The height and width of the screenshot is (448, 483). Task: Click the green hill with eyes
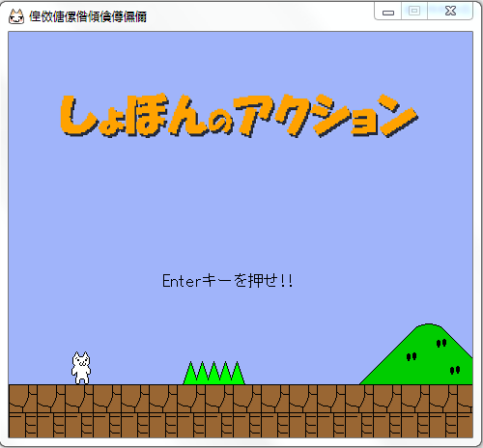416,354
